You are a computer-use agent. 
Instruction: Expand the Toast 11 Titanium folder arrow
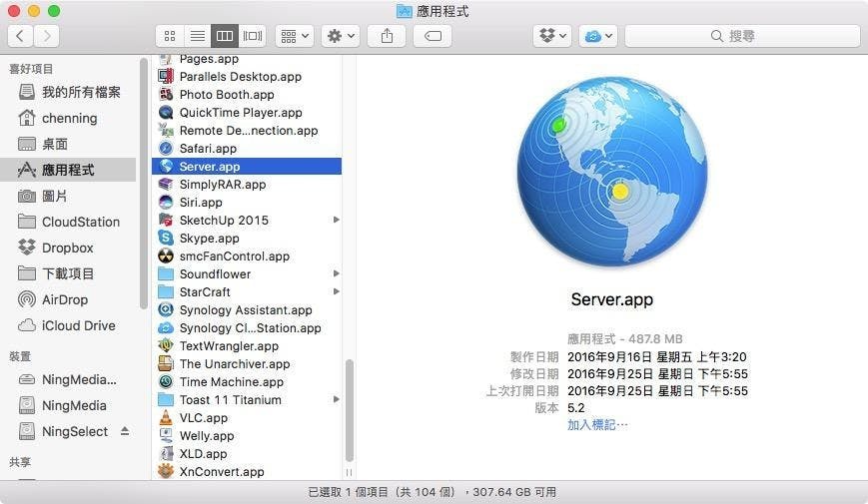pos(336,399)
